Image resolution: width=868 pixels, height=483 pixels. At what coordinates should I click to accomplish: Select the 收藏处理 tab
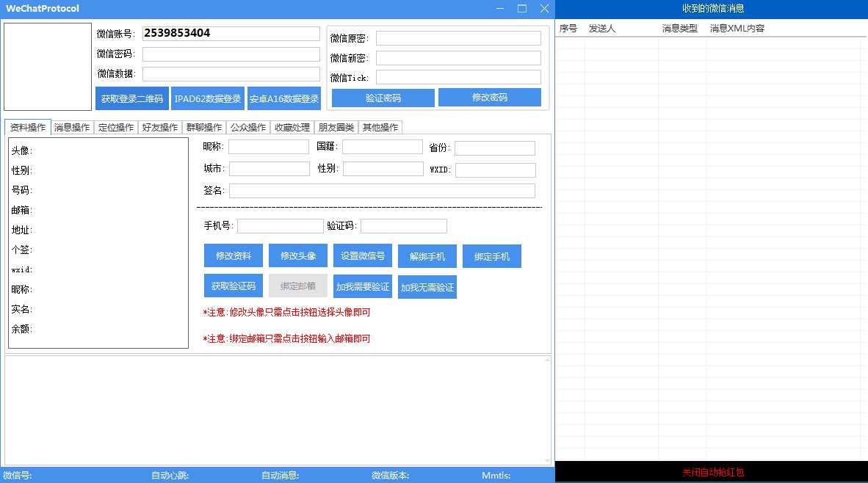click(292, 127)
